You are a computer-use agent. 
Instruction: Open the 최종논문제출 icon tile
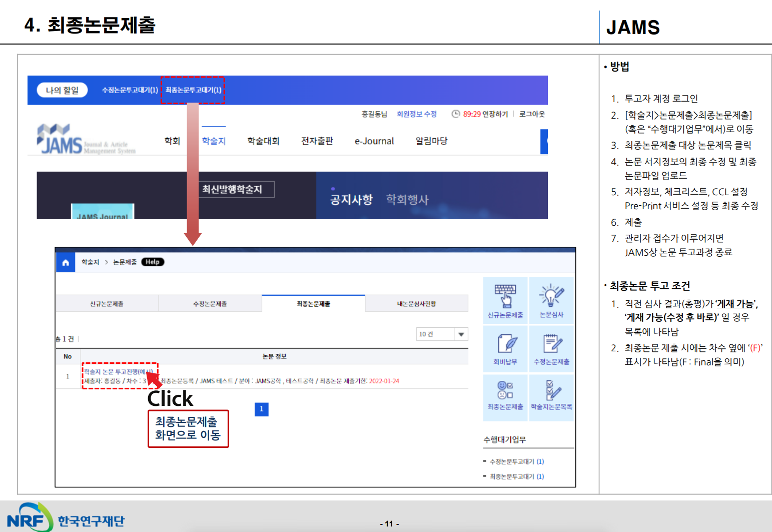(505, 395)
